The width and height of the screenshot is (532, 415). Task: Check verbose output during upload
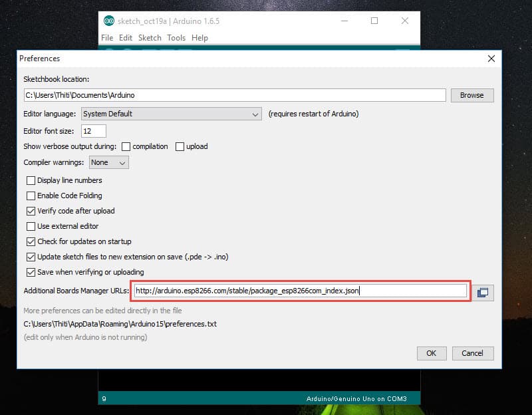coord(180,146)
